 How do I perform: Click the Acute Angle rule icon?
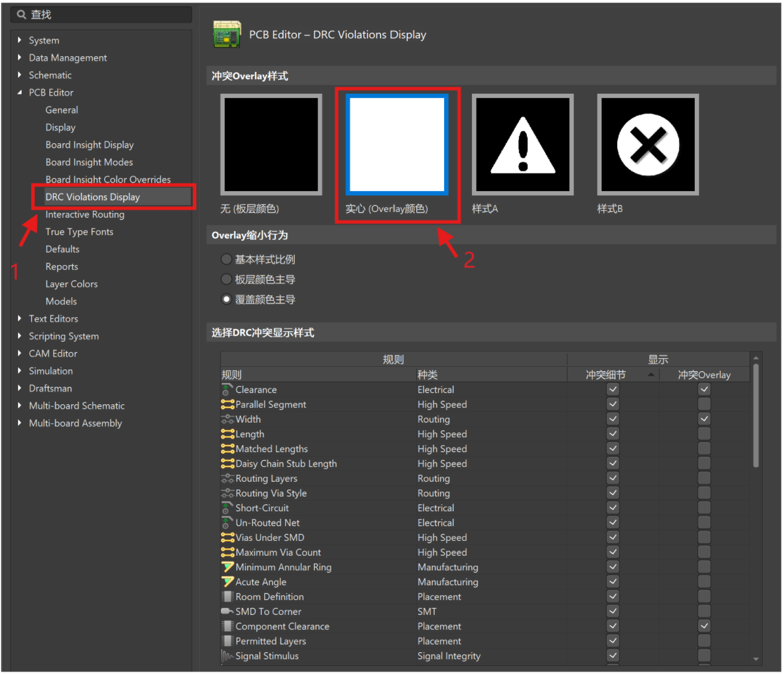point(228,582)
